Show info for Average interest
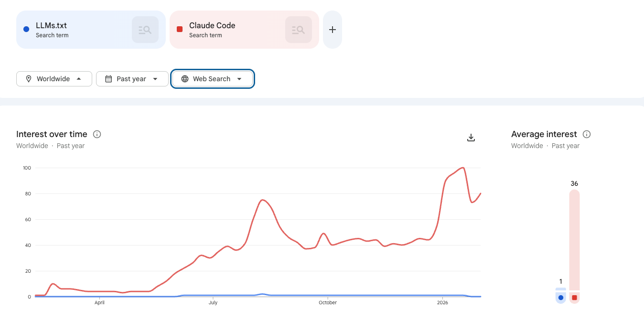644x331 pixels. (587, 134)
